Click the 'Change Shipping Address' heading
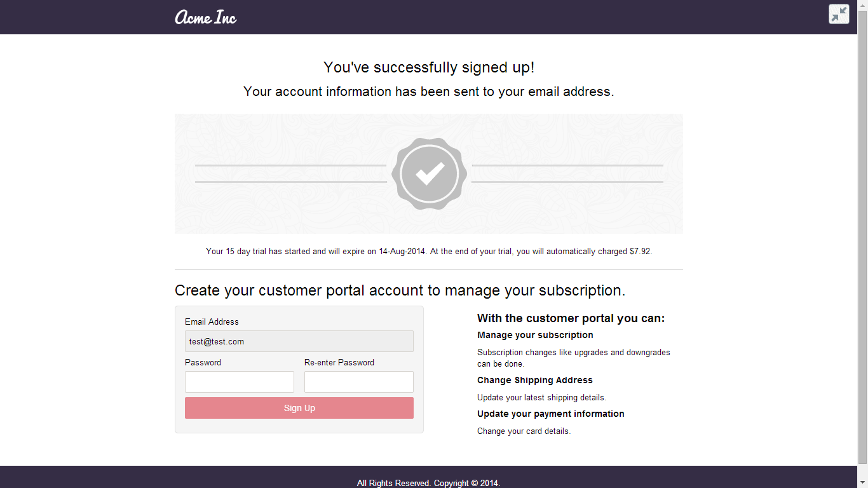 pos(535,380)
